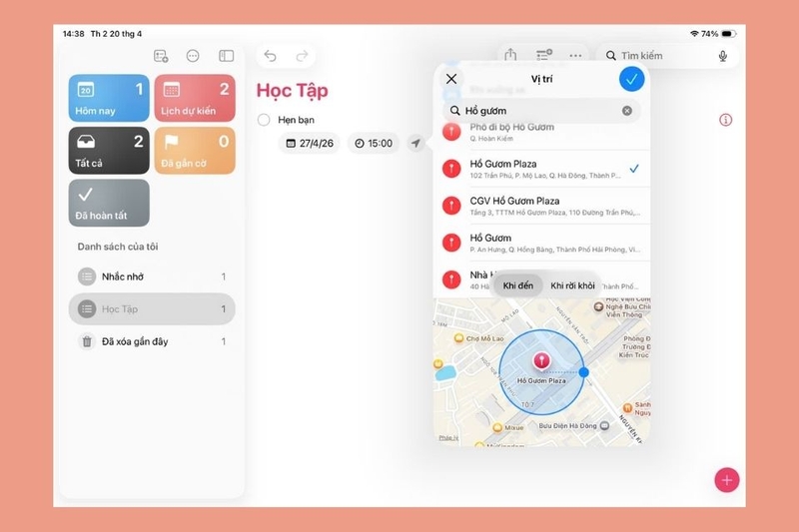799x532 pixels.
Task: Add a new reminder with pink plus button
Action: point(727,480)
